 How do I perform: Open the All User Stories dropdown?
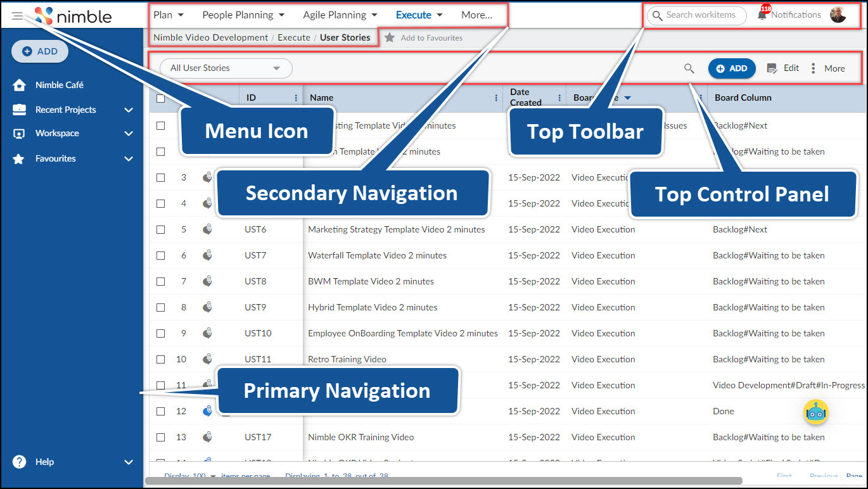point(225,68)
